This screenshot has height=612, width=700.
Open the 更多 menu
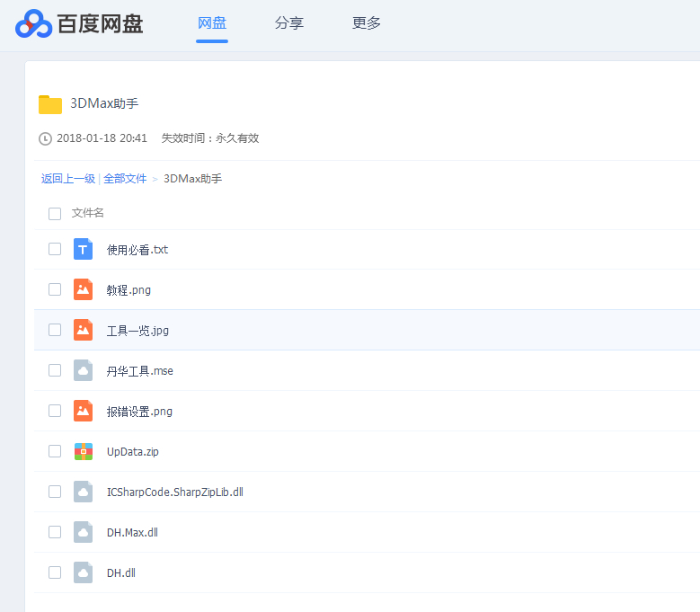(x=366, y=22)
